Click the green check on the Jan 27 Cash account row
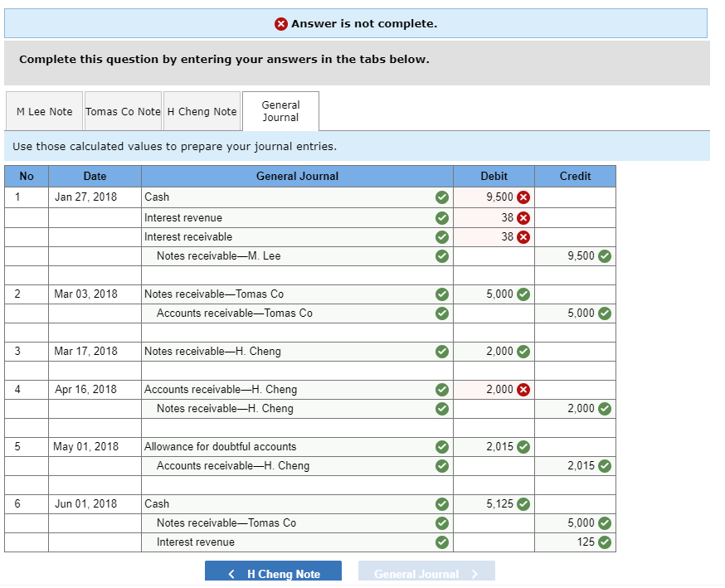725x588 pixels. coord(442,197)
